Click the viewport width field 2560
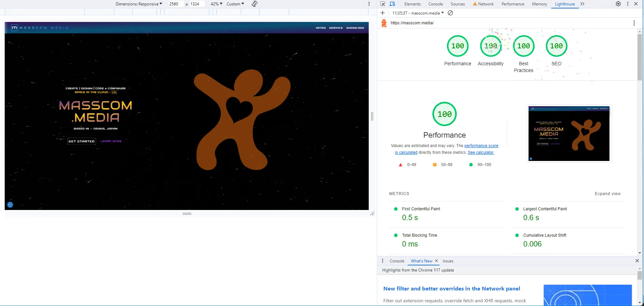The image size is (644, 306). [x=176, y=4]
